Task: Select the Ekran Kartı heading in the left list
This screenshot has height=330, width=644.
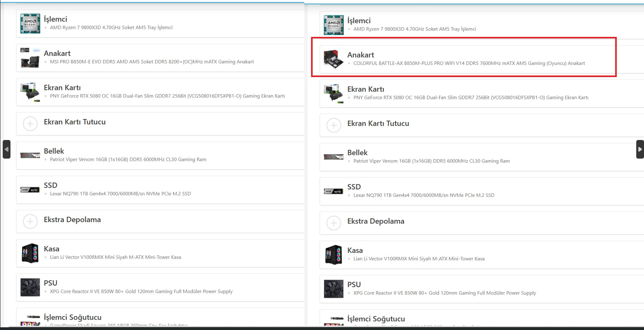Action: tap(62, 88)
